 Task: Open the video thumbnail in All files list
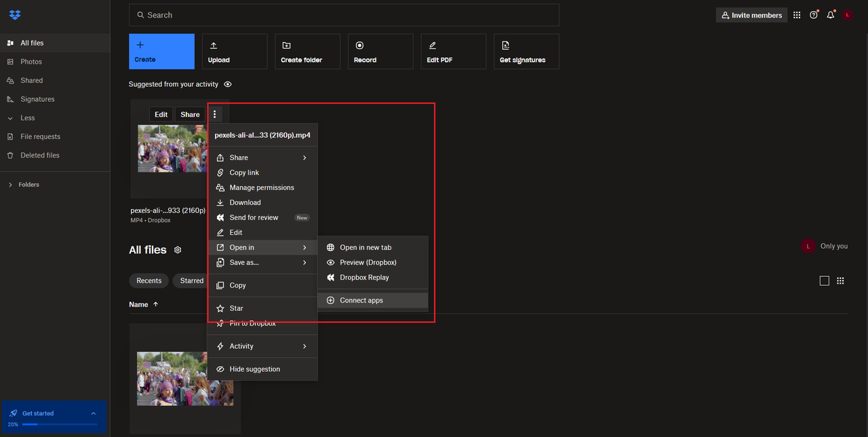[x=184, y=379]
